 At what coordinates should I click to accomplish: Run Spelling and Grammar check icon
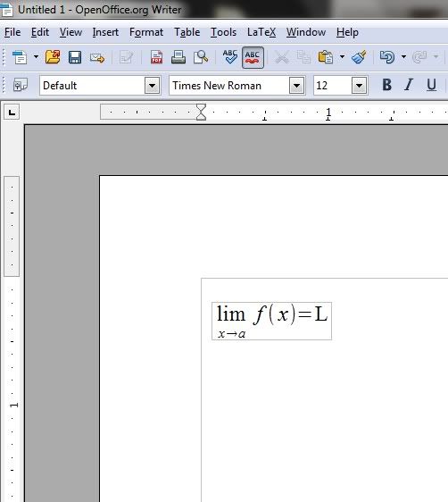230,57
